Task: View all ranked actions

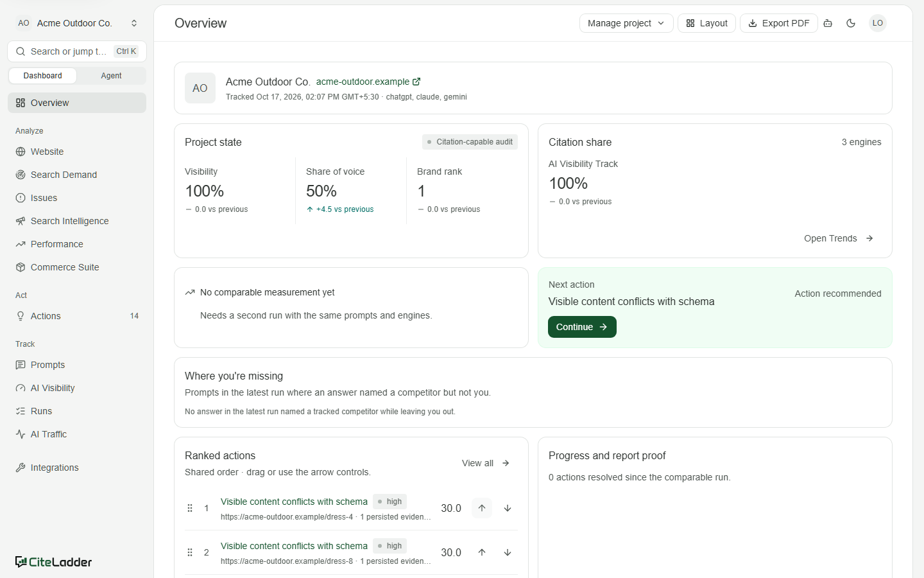Action: [x=486, y=463]
